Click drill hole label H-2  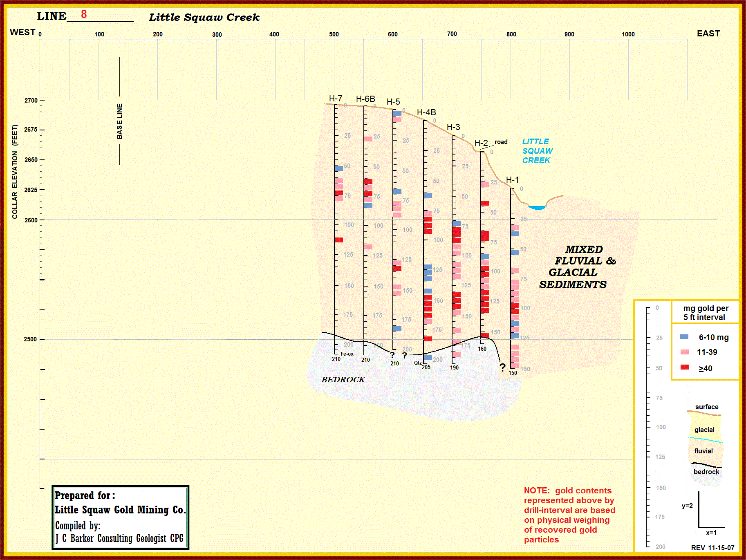[x=481, y=143]
